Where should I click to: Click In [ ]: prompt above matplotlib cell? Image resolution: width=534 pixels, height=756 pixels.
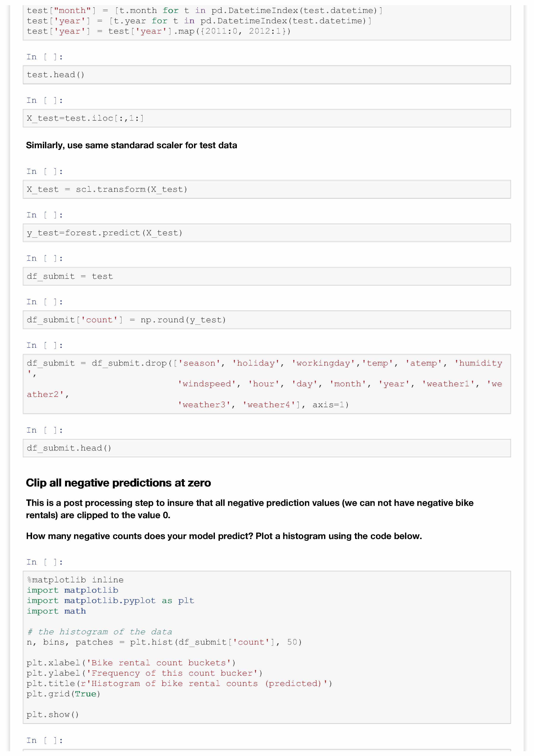click(x=44, y=562)
